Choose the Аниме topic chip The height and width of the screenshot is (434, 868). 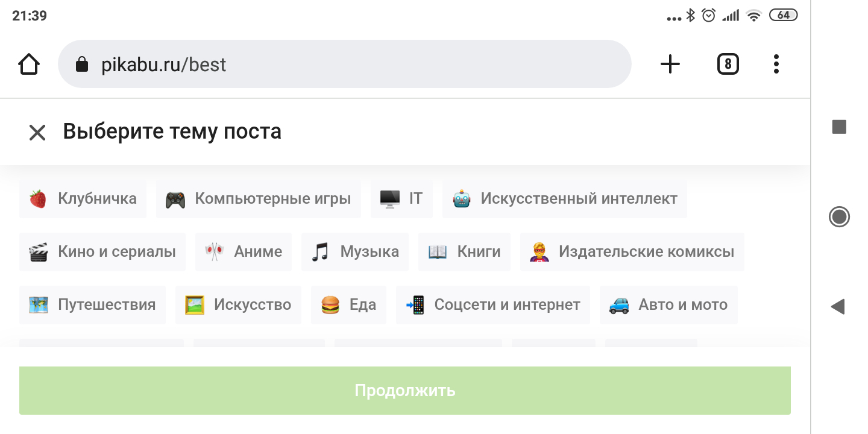tap(244, 252)
